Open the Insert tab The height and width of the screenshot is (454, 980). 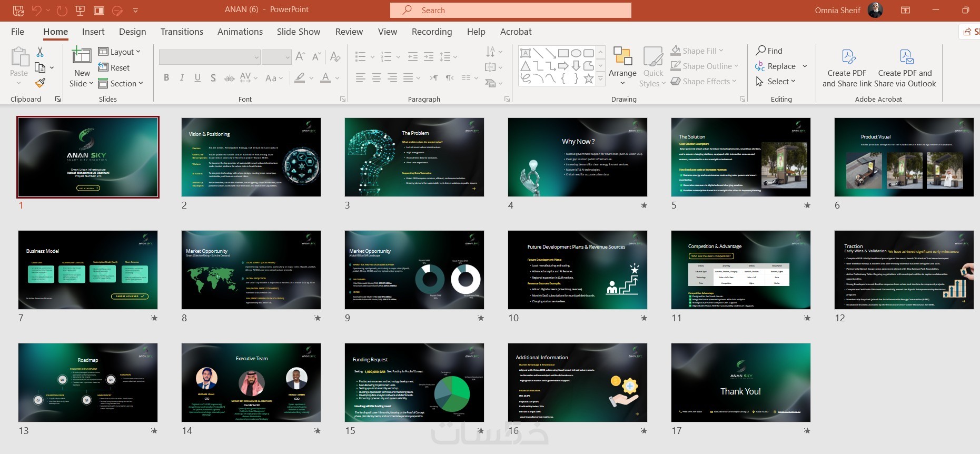coord(93,32)
